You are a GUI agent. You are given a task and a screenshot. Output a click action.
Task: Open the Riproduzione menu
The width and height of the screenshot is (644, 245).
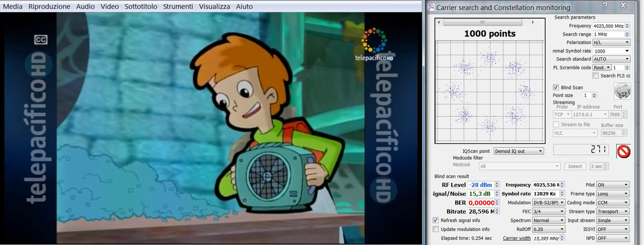click(49, 7)
